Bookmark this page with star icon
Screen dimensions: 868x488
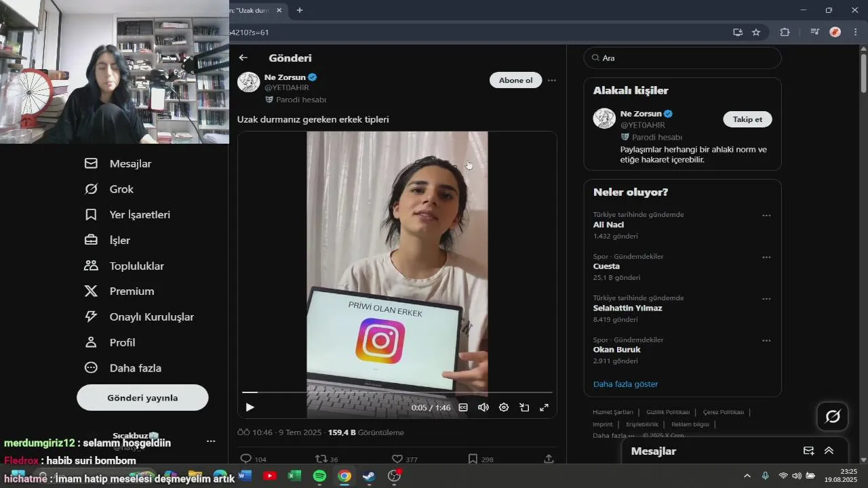[x=756, y=32]
